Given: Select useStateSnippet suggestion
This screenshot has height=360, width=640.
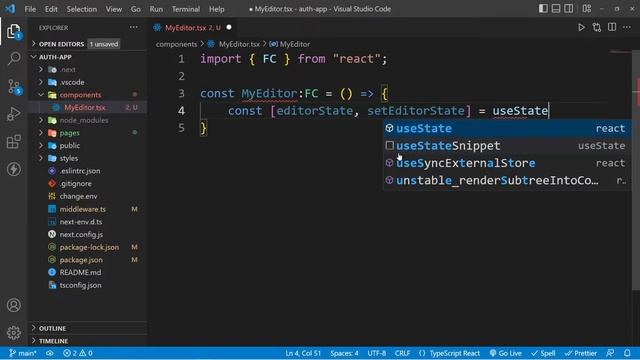Looking at the screenshot, I should [506, 146].
